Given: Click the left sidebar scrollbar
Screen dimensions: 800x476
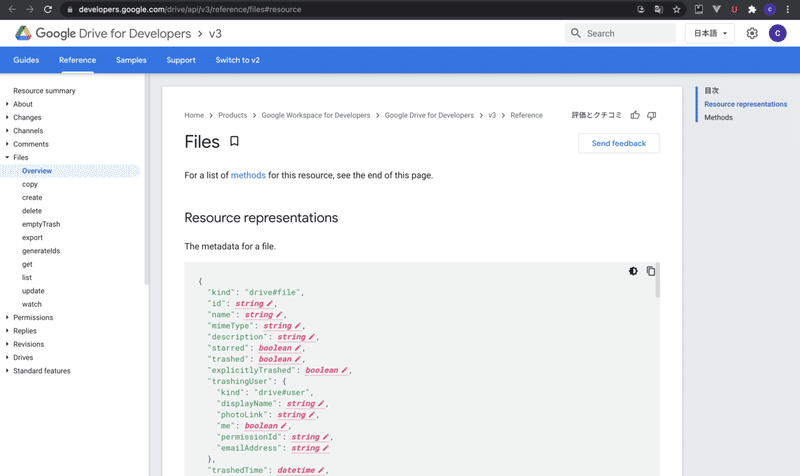Looking at the screenshot, I should (147, 179).
